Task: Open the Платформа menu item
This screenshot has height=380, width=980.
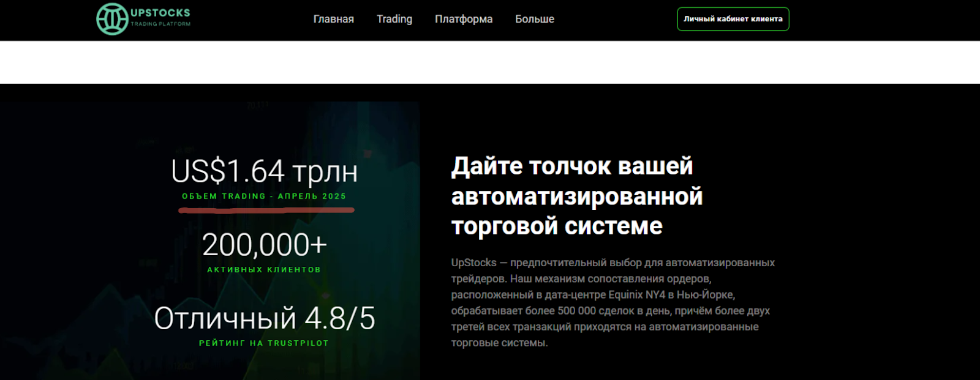Action: pos(464,19)
